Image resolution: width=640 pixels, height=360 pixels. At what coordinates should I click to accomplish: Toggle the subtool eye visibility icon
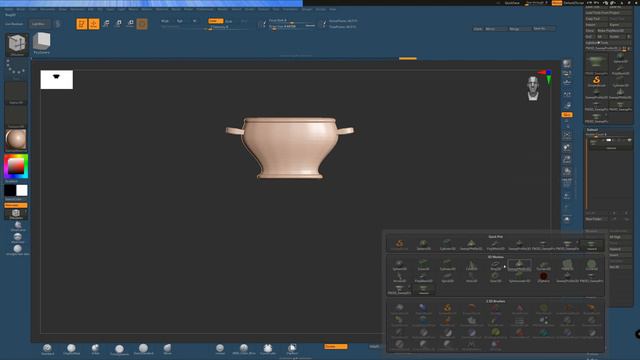[629, 140]
